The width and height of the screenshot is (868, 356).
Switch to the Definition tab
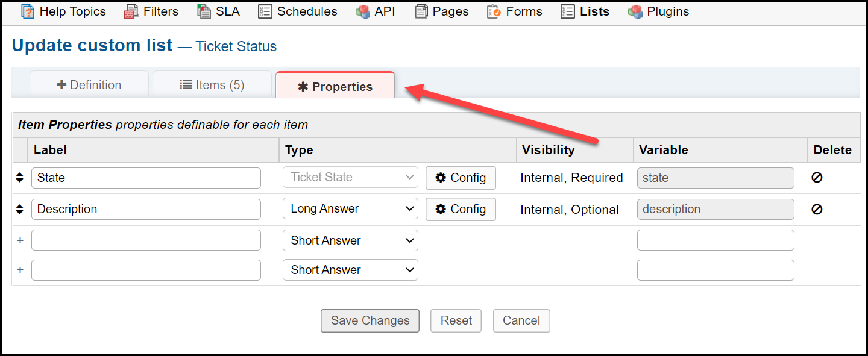pos(89,85)
